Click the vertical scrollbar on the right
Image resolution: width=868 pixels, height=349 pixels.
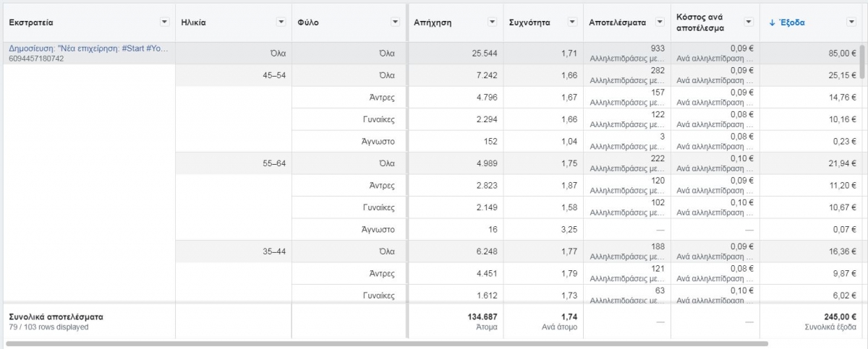click(x=862, y=61)
